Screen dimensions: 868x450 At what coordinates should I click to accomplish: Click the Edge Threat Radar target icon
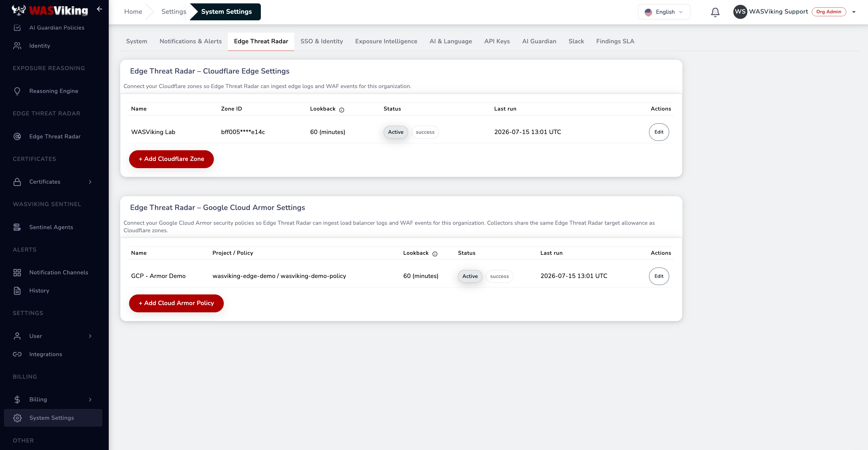point(17,136)
